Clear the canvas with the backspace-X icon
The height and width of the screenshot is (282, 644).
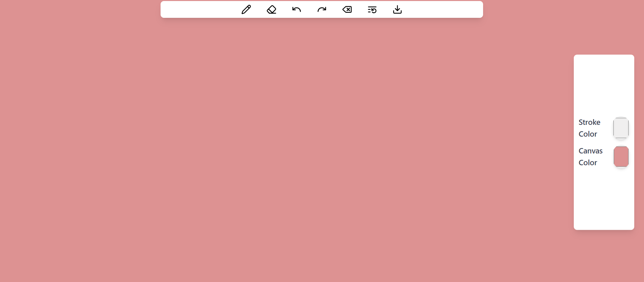(x=347, y=9)
